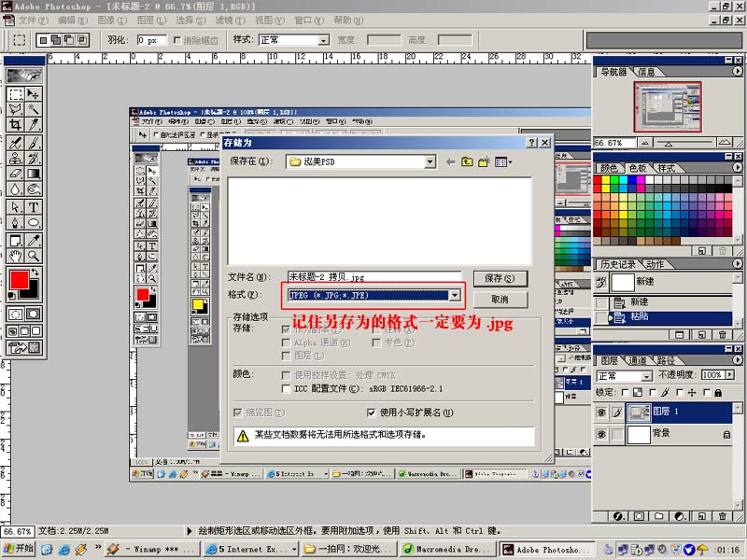Select the Eraser tool
This screenshot has width=747, height=560.
pyautogui.click(x=15, y=174)
